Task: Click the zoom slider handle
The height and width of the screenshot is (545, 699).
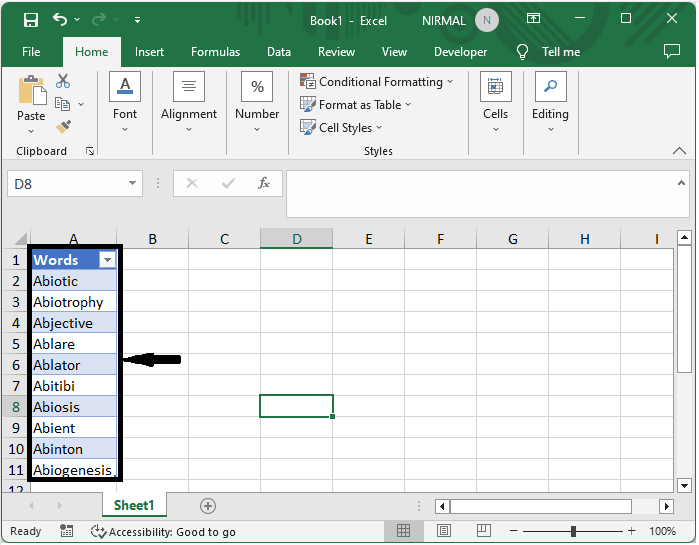Action: coord(573,531)
